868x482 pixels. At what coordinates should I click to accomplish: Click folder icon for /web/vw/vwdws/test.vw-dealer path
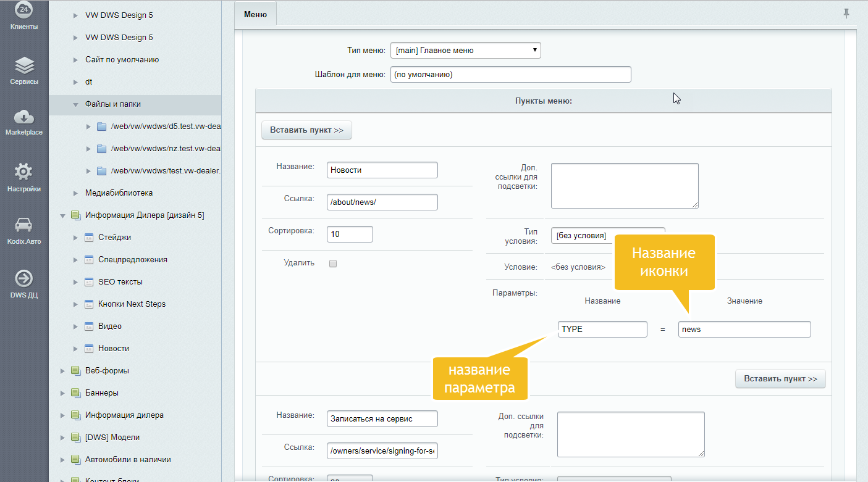click(x=102, y=171)
